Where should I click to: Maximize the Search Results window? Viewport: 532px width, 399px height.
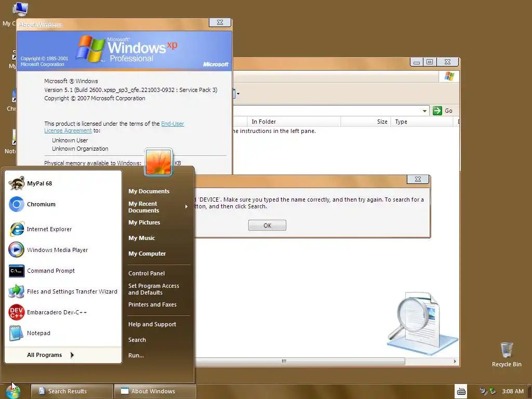click(430, 62)
